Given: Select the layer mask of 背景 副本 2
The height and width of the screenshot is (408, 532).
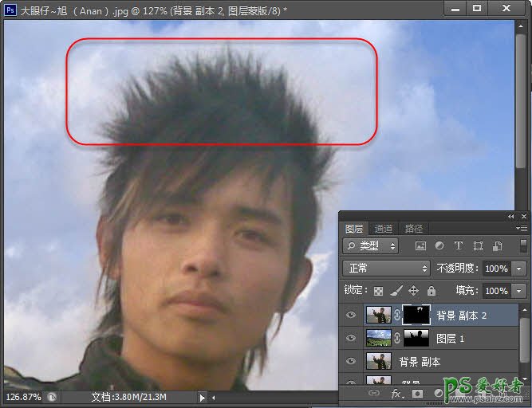Looking at the screenshot, I should click(x=416, y=315).
